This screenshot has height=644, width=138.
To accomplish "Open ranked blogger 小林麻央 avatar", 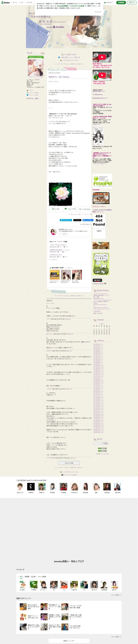I will [x=34, y=585].
